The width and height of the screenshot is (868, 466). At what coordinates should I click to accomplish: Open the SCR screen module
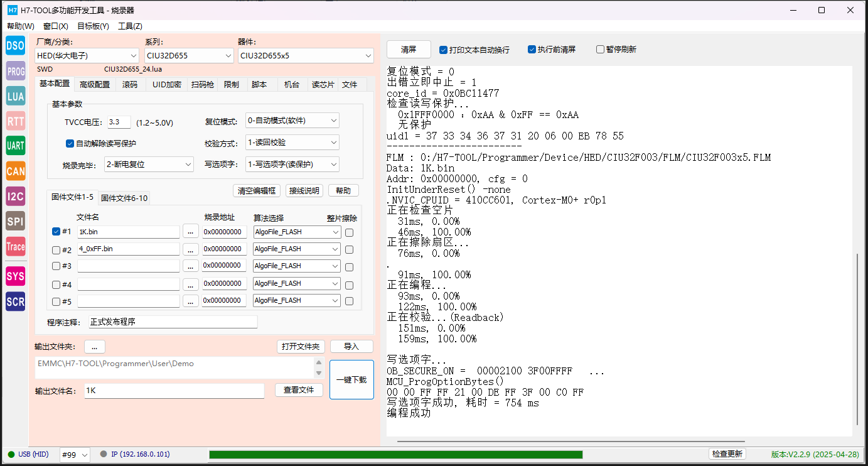pos(15,301)
